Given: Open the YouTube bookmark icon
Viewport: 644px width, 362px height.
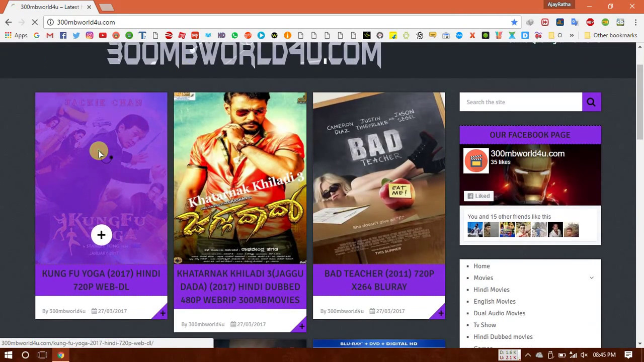Looking at the screenshot, I should click(x=103, y=35).
